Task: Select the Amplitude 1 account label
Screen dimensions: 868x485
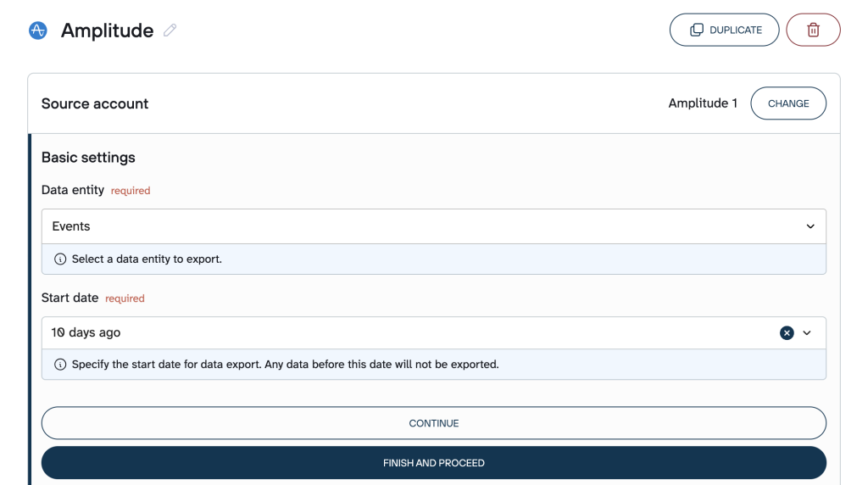Action: point(703,103)
